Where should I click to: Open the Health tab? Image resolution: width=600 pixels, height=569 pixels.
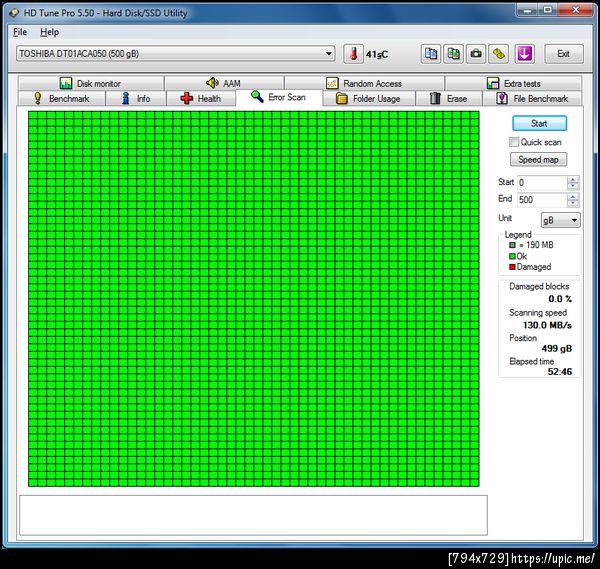tap(201, 98)
